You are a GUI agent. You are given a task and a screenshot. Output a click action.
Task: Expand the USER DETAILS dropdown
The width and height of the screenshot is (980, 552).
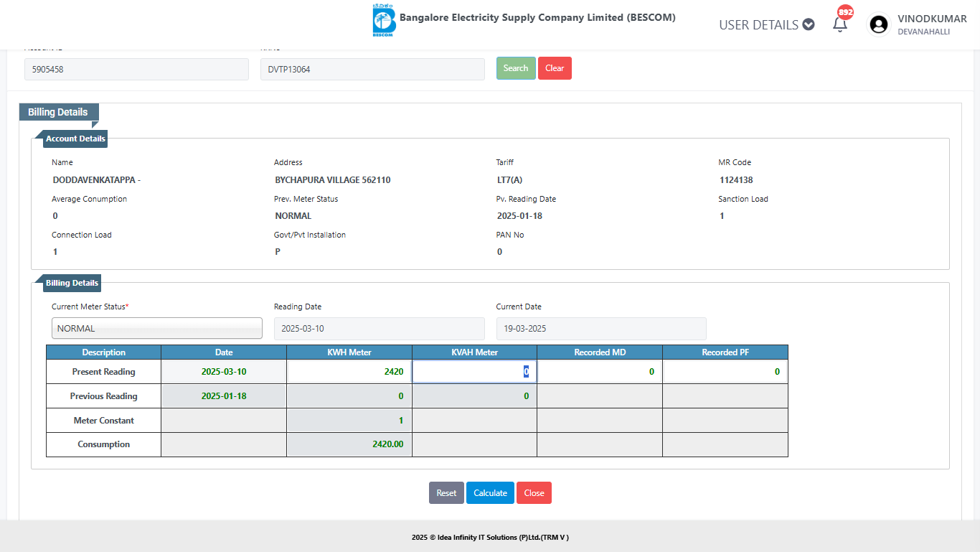pyautogui.click(x=766, y=24)
